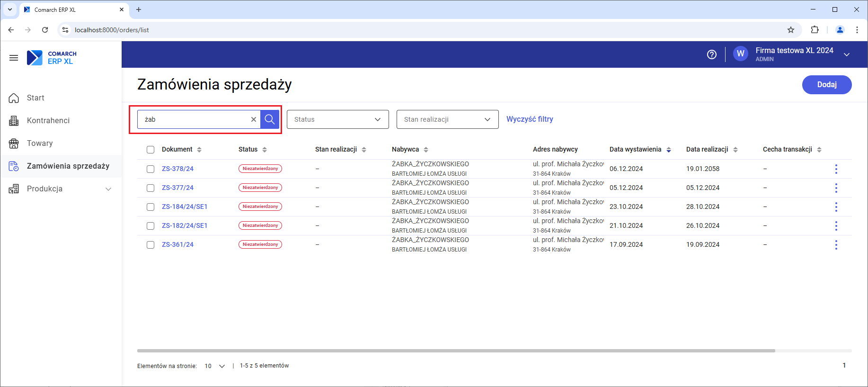868x387 pixels.
Task: Select Zamówienia sprzedaży sidebar item
Action: coord(61,166)
